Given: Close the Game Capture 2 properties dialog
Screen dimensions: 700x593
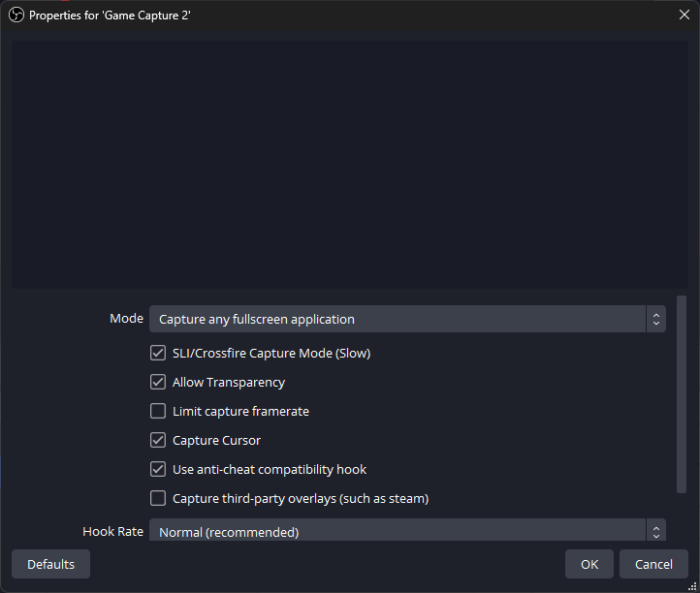Looking at the screenshot, I should coord(684,15).
